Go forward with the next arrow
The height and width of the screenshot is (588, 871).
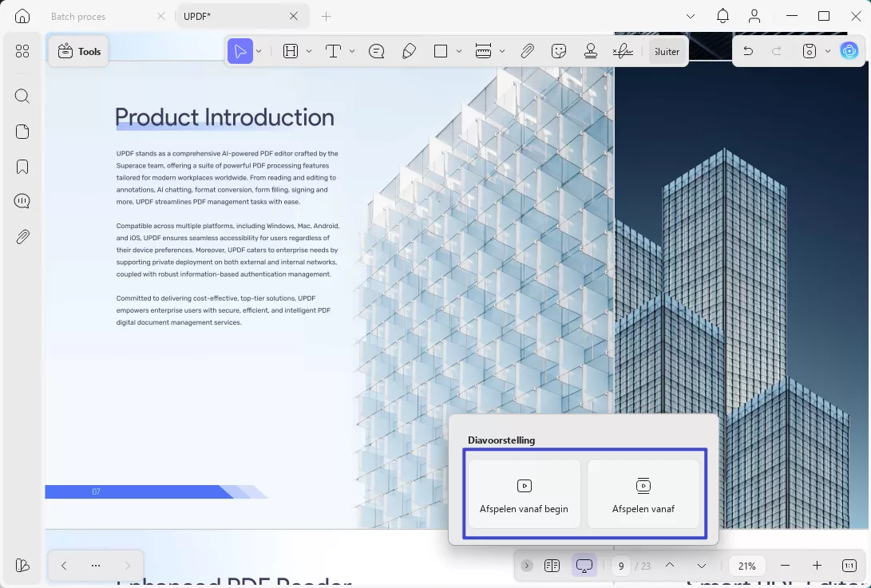127,566
